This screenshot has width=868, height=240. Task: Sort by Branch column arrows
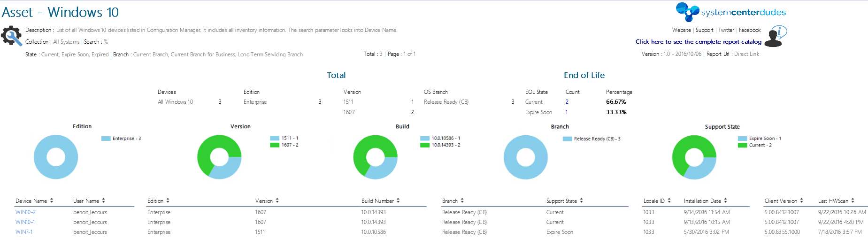[x=462, y=201]
